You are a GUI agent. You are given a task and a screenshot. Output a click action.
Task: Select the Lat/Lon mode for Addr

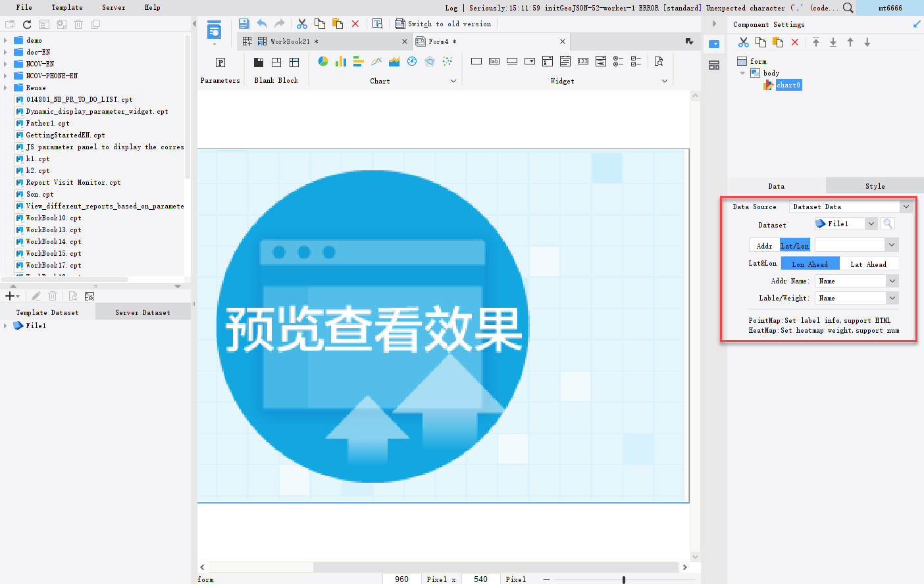pos(794,245)
